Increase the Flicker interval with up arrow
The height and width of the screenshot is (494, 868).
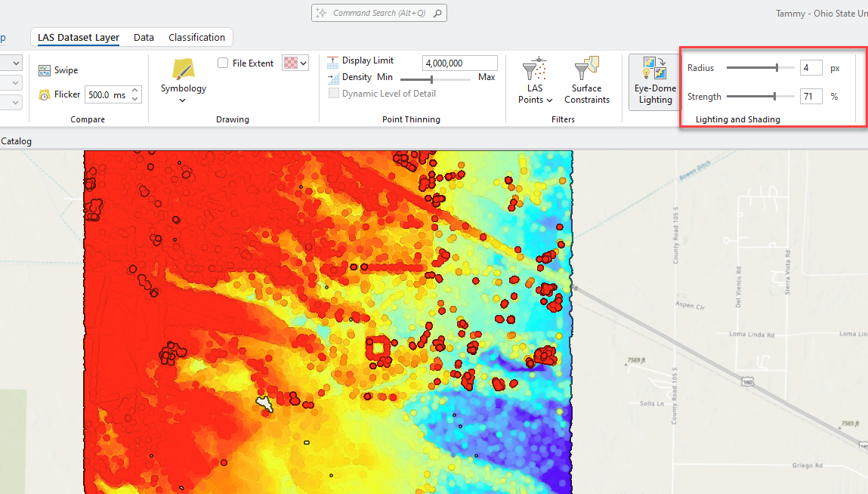135,91
